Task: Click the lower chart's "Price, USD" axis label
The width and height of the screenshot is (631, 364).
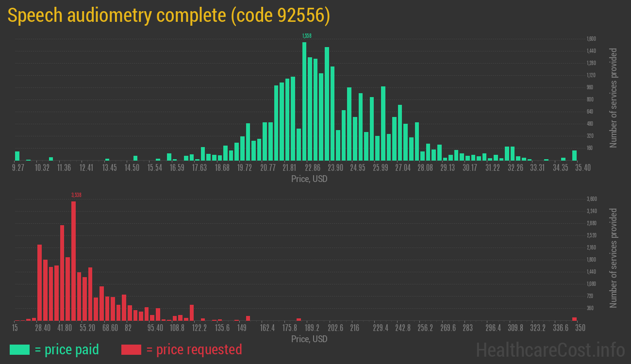Action: tap(309, 339)
